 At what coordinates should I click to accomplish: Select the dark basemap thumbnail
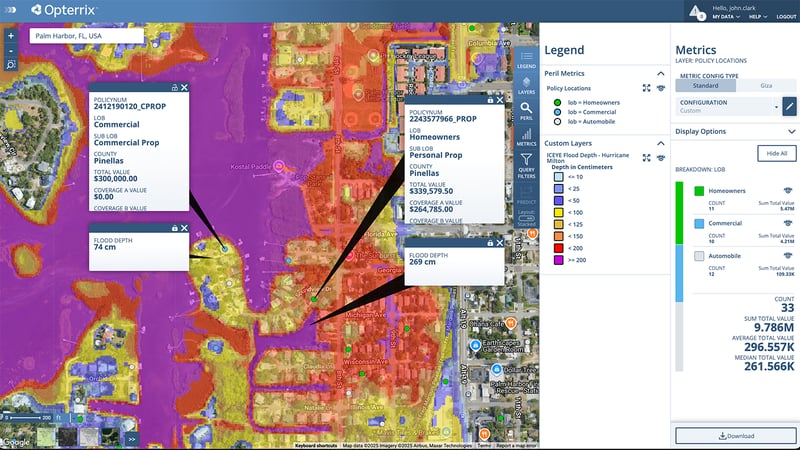pyautogui.click(x=67, y=437)
